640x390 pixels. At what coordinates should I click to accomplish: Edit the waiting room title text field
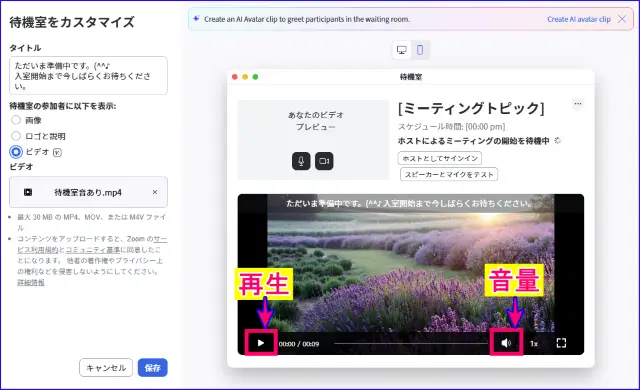pos(88,75)
